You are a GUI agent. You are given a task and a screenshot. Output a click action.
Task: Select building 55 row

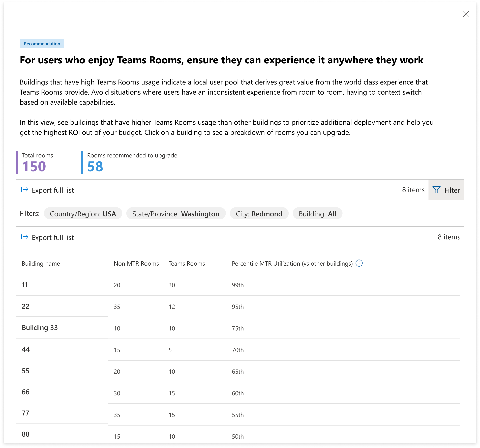point(26,371)
